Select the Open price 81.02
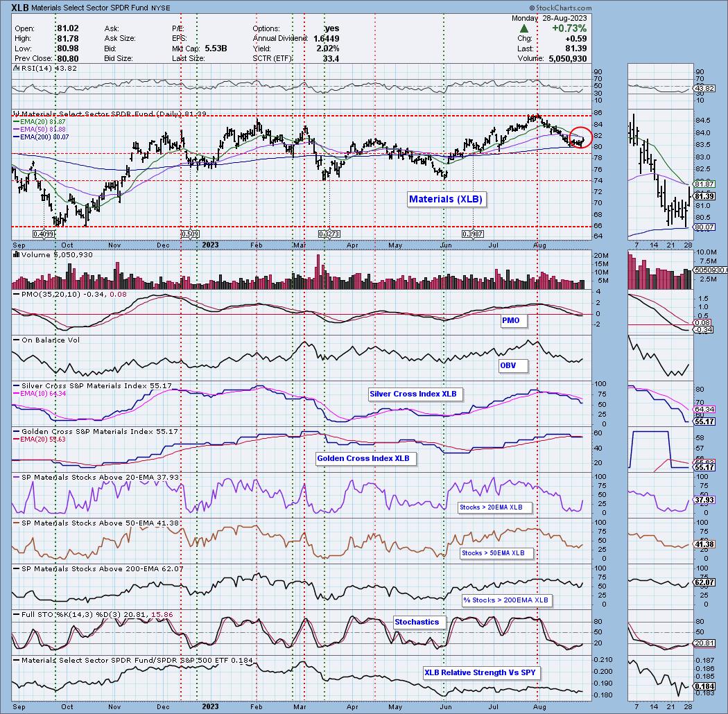The width and height of the screenshot is (728, 714). point(68,28)
